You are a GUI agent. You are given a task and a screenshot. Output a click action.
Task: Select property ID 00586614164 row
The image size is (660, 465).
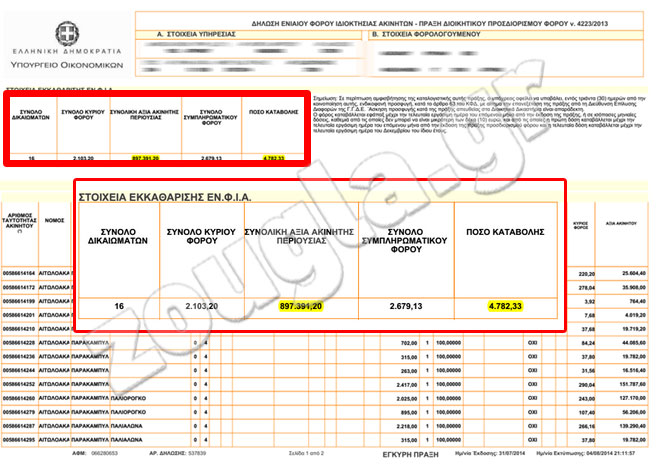tap(21, 273)
